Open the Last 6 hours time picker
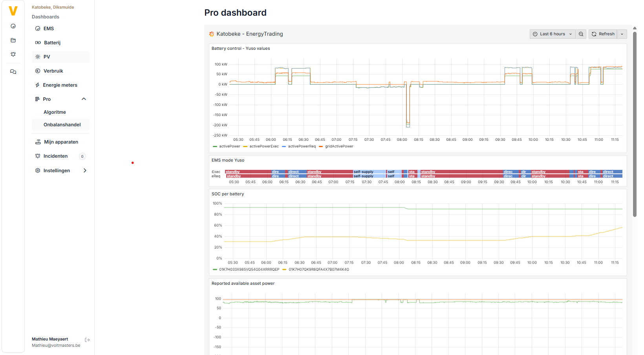644x355 pixels. (552, 34)
